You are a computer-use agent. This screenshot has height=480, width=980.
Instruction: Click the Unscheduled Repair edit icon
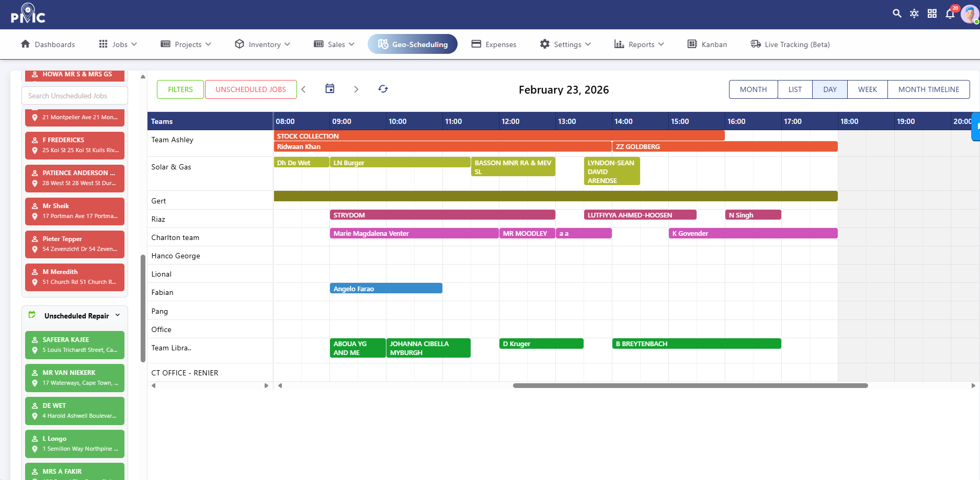click(32, 315)
